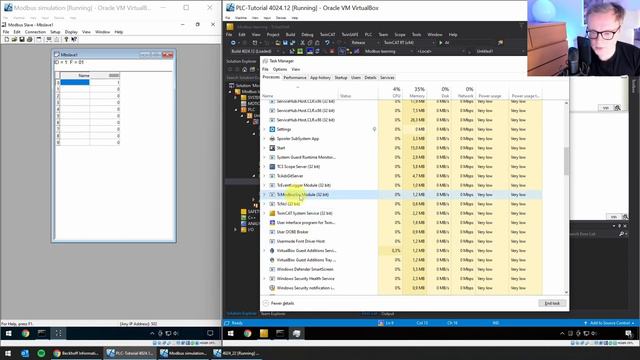Click the Undo arrow icon in TwinCAT toolbar
Screen dimensions: 640x360
327,42
